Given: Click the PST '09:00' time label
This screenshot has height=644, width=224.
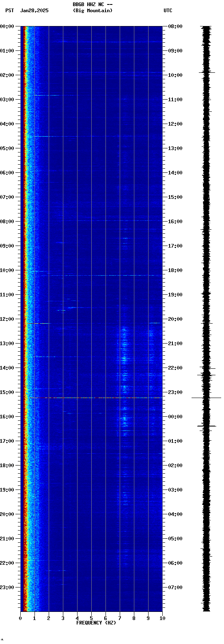Looking at the screenshot, I should [x=7, y=246].
